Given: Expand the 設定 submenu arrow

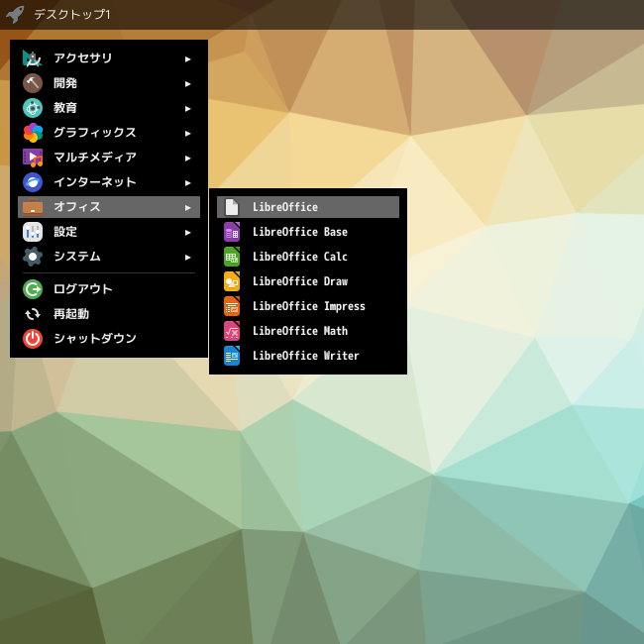Looking at the screenshot, I should [187, 233].
